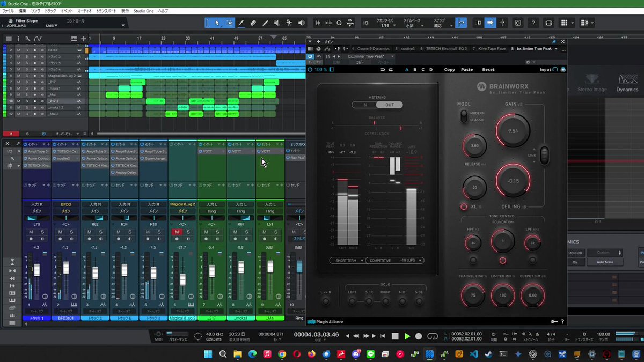Screen dimensions: 644x362
Task: Click the IQ quantize button
Action: tap(366, 23)
